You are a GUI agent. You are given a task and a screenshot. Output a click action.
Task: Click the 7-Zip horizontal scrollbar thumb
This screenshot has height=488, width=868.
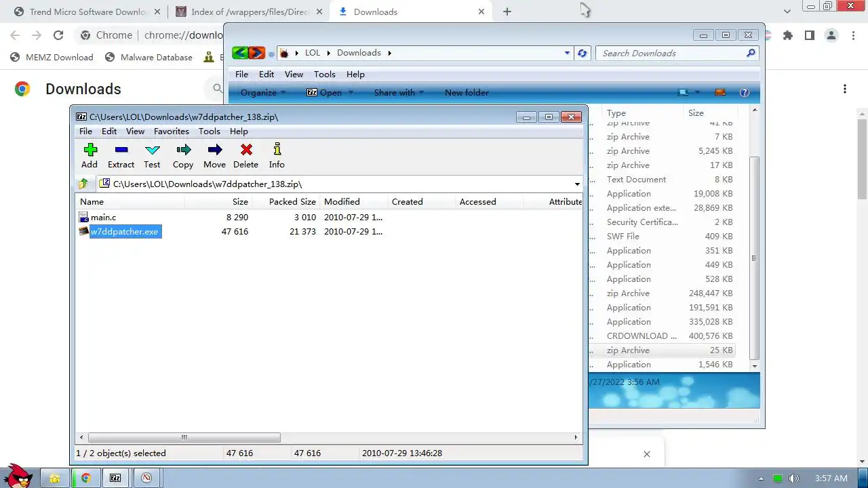tap(184, 437)
